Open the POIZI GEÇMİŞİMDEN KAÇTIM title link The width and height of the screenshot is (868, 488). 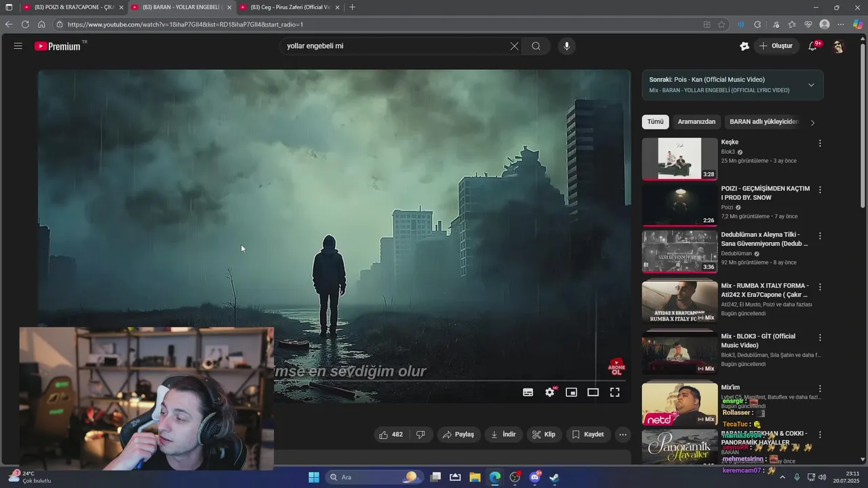[765, 193]
